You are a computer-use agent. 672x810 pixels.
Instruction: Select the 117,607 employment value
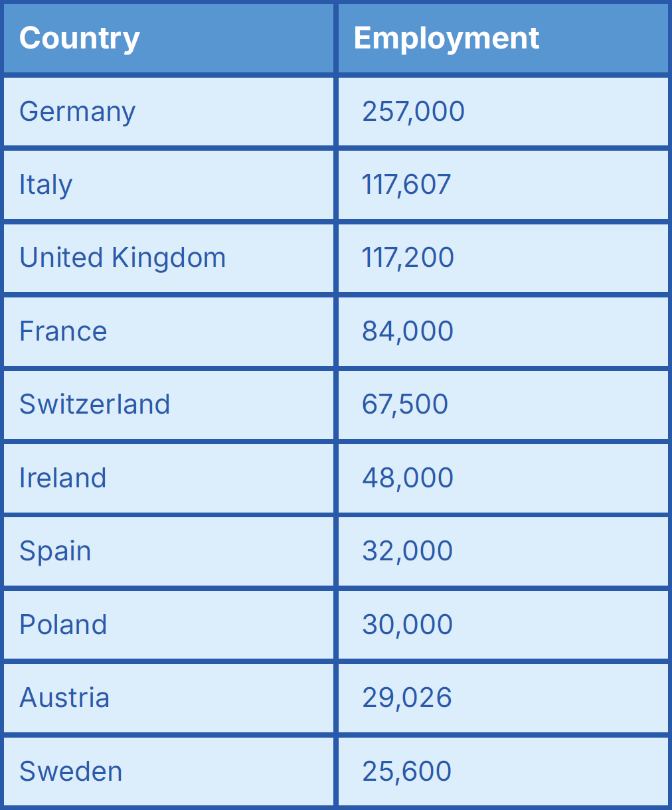(406, 185)
